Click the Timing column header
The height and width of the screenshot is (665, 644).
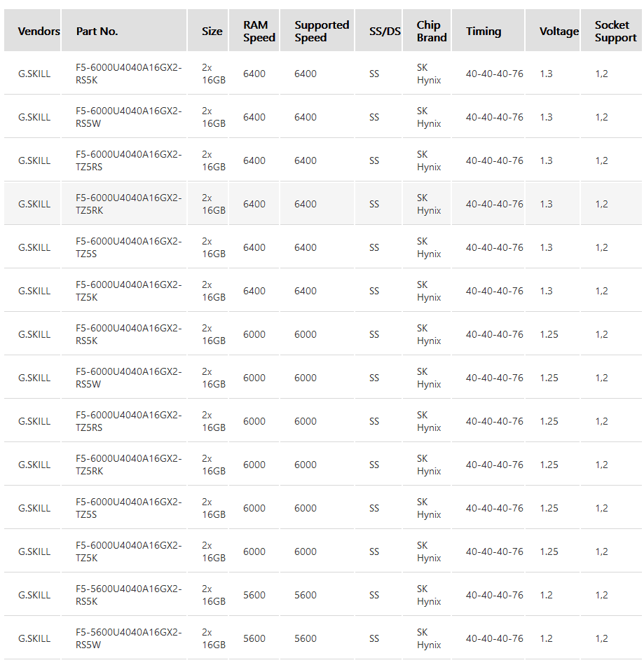(x=484, y=31)
